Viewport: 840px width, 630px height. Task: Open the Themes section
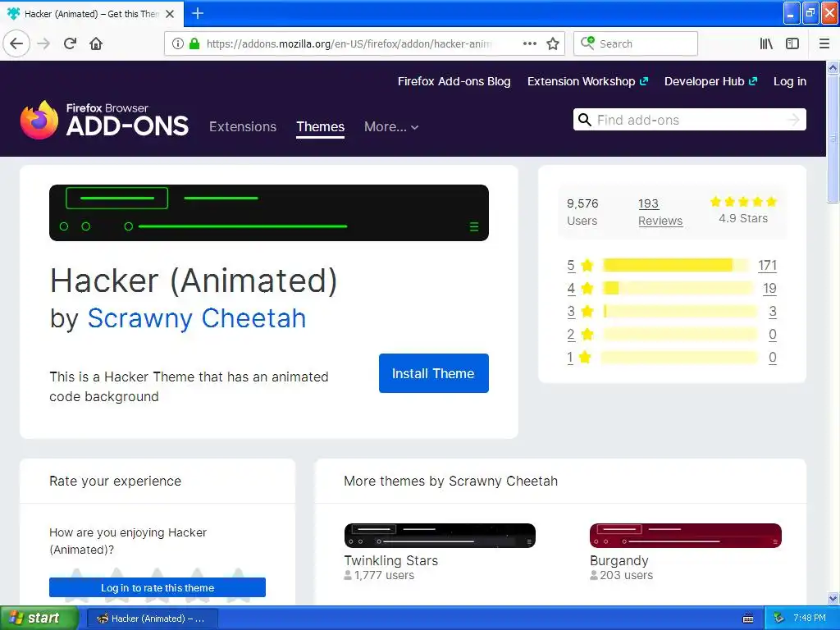tap(321, 127)
